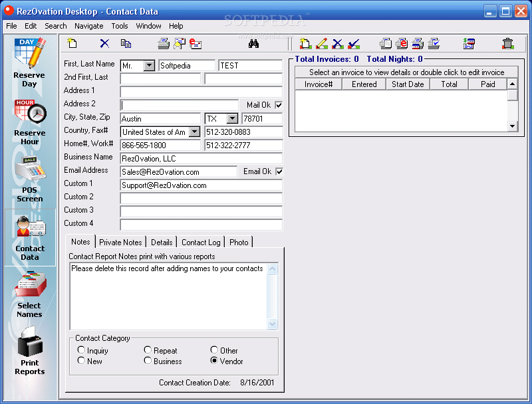The image size is (532, 404).
Task: Switch to the Photo tab
Action: pos(239,243)
